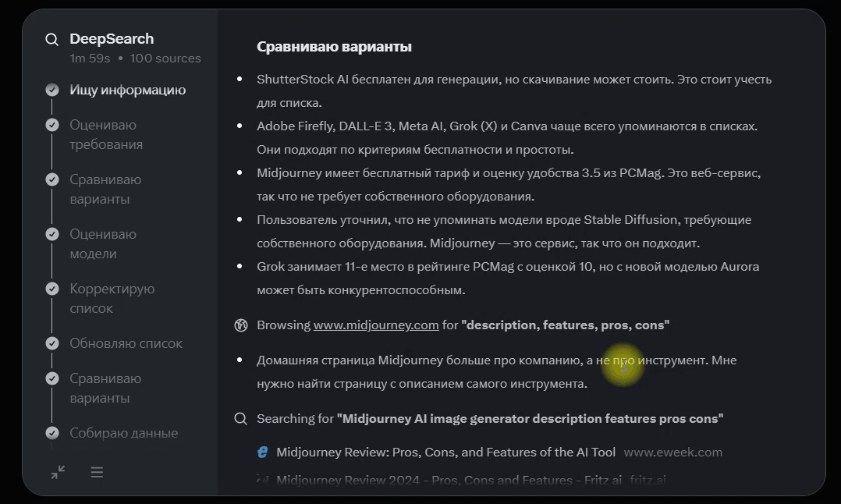Click the globe icon beside "Browsing"
Viewport: 841px width, 504px height.
click(241, 325)
